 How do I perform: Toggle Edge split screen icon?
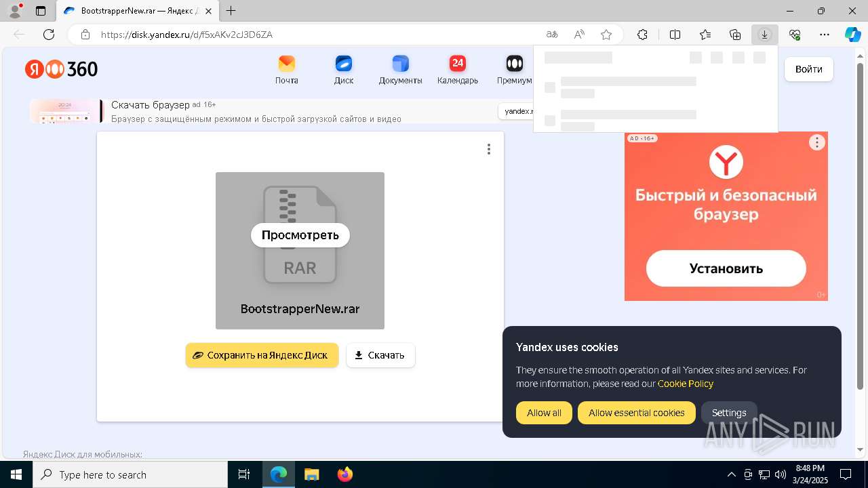pos(675,35)
